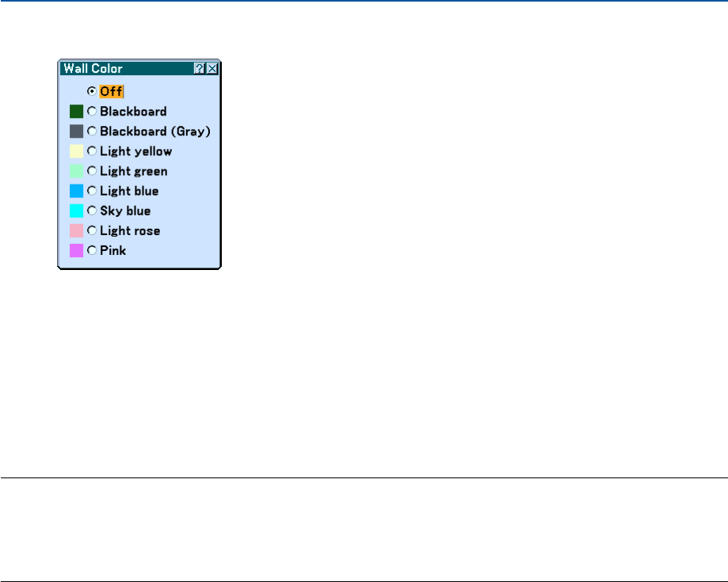
Task: Enable the Light blue radio option
Action: (92, 191)
